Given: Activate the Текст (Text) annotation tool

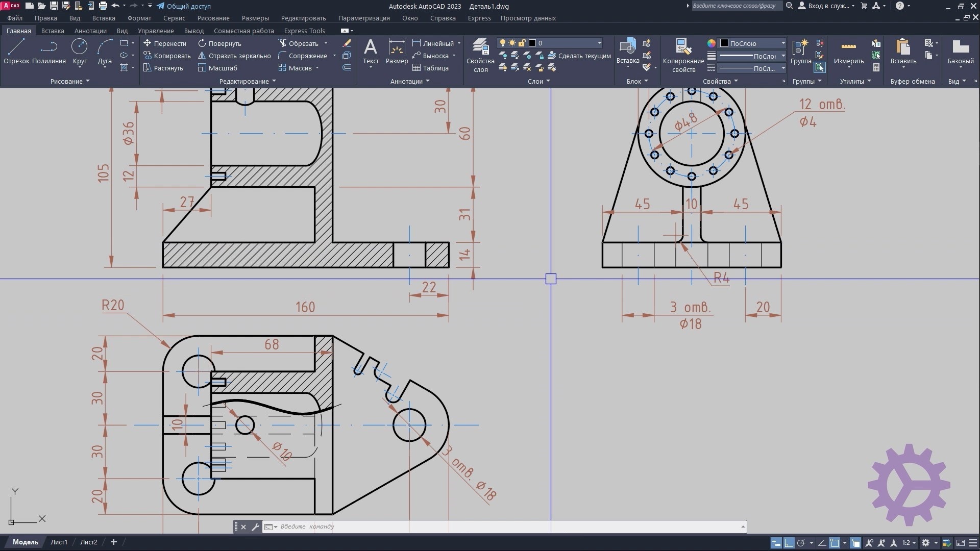Looking at the screenshot, I should (371, 51).
